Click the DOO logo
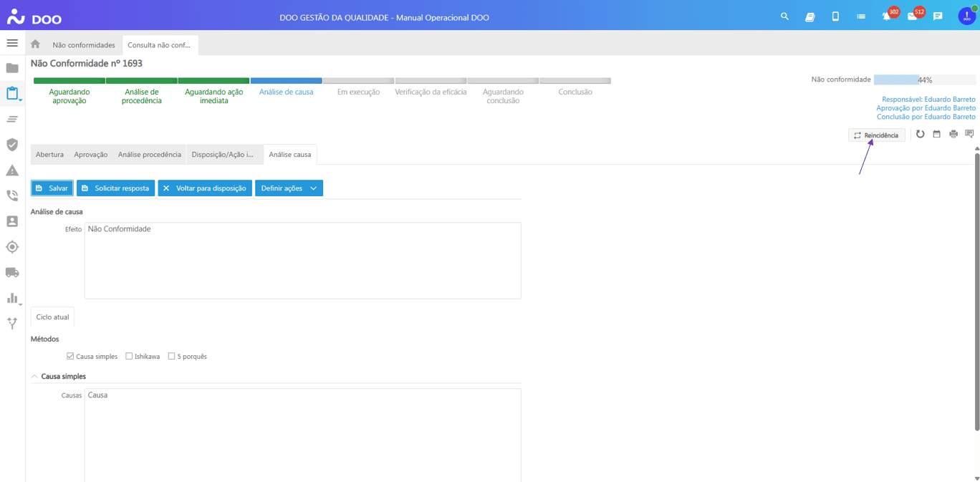The image size is (980, 482). (34, 18)
